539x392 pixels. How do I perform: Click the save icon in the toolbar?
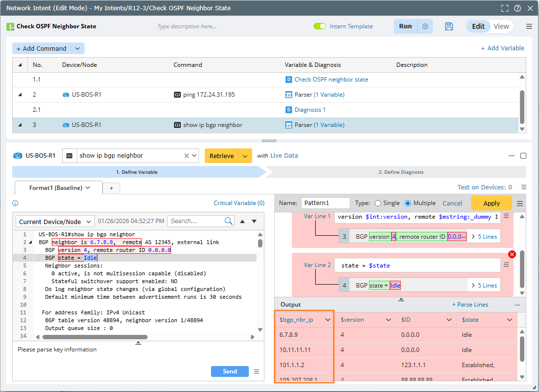click(449, 26)
